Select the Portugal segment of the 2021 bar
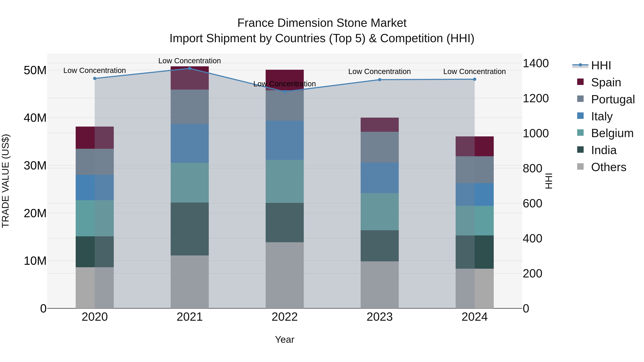 pos(189,107)
